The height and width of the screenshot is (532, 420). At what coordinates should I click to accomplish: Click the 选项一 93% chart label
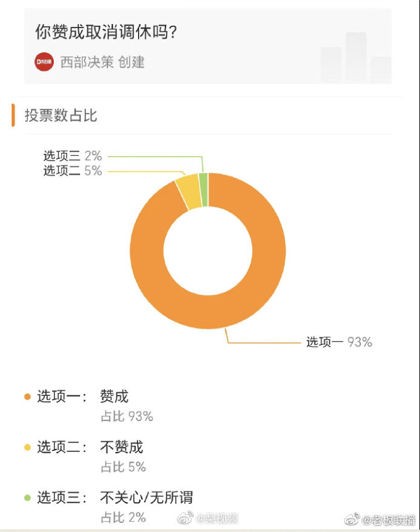coord(339,342)
